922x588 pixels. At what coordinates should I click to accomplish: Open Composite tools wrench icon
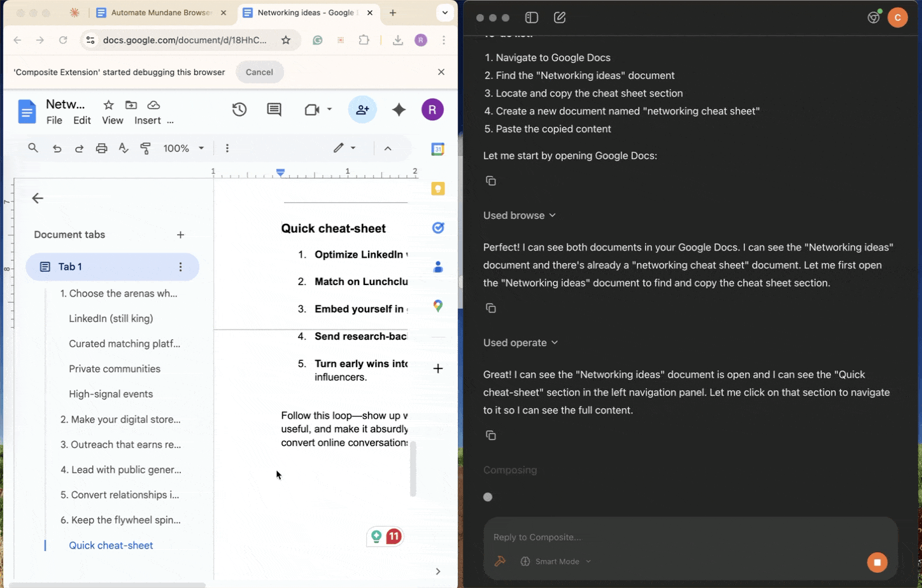click(x=500, y=561)
